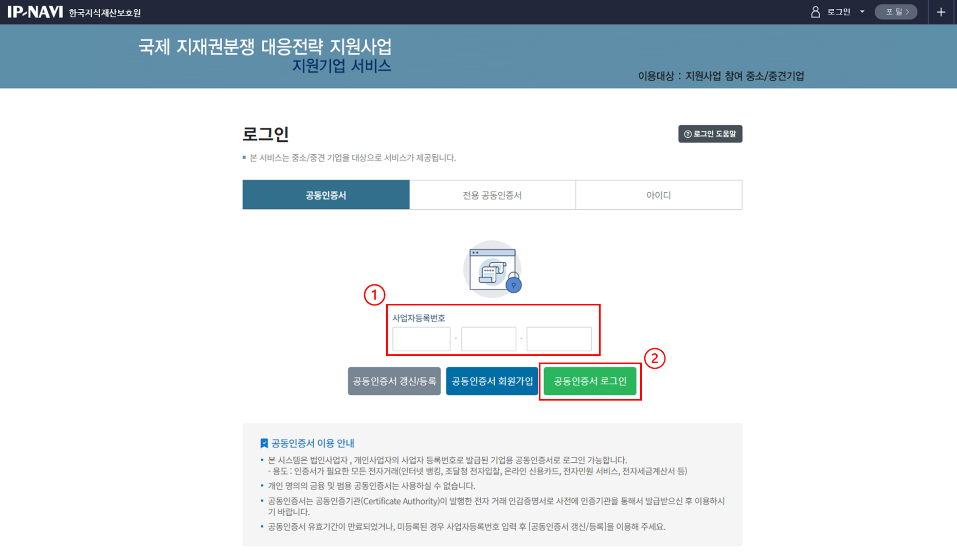The height and width of the screenshot is (560, 957).
Task: Focus the middle 사업자등록번호 input box
Action: [x=489, y=339]
